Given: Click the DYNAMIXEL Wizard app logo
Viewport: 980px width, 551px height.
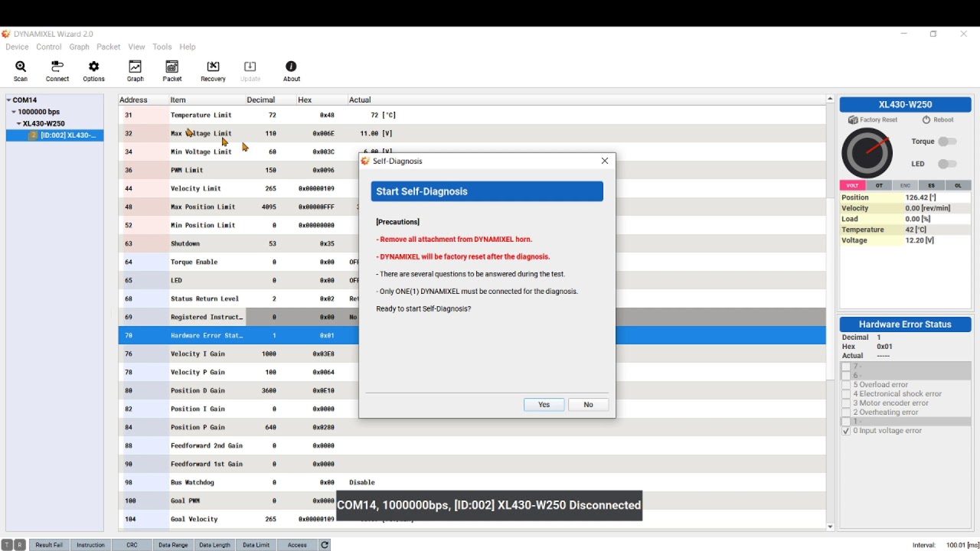Looking at the screenshot, I should 6,34.
